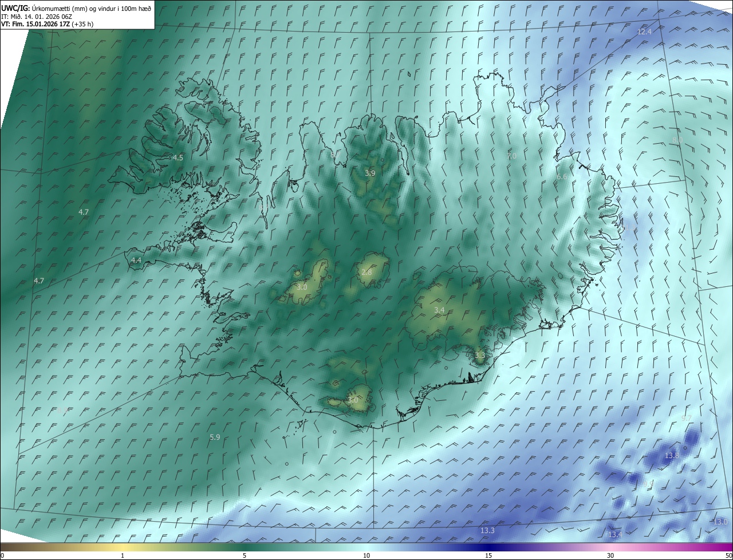
Task: Click the 3.9 value label
Action: (370, 173)
